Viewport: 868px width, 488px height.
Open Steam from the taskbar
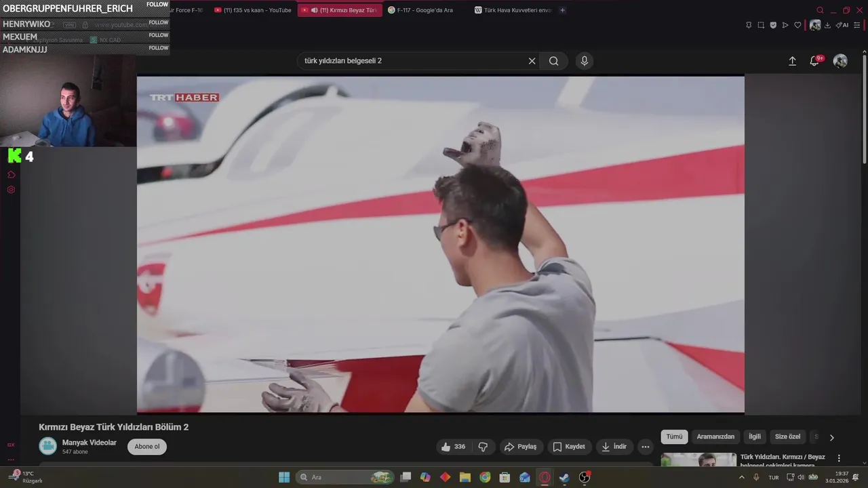tap(564, 477)
